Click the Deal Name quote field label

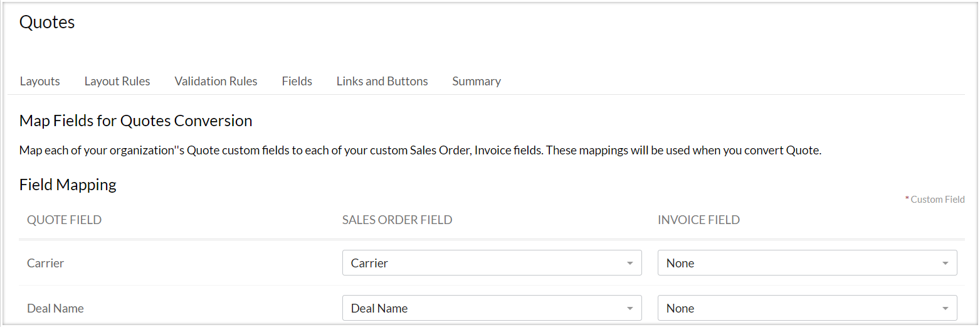55,308
